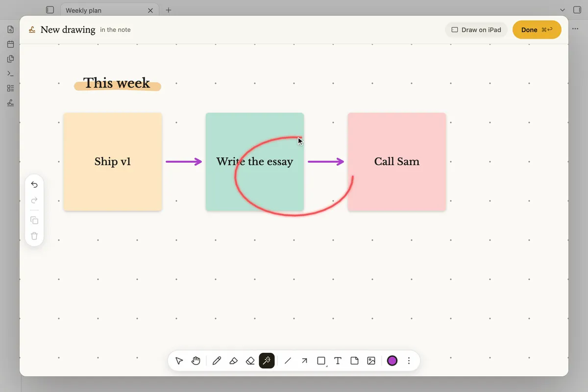Viewport: 588px width, 392px height.
Task: Select the 'Write the essay' sticky note
Action: click(x=255, y=162)
